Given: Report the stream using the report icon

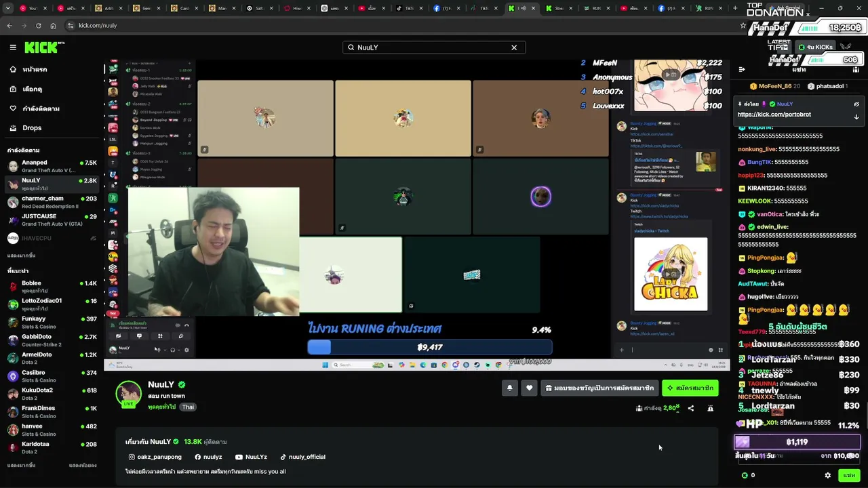Looking at the screenshot, I should [x=710, y=408].
